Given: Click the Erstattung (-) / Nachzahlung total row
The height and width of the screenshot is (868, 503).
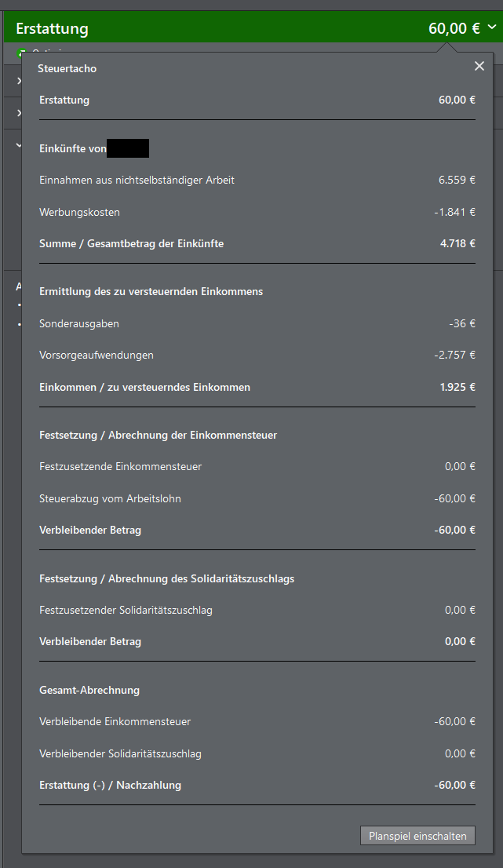Looking at the screenshot, I should (x=110, y=785).
